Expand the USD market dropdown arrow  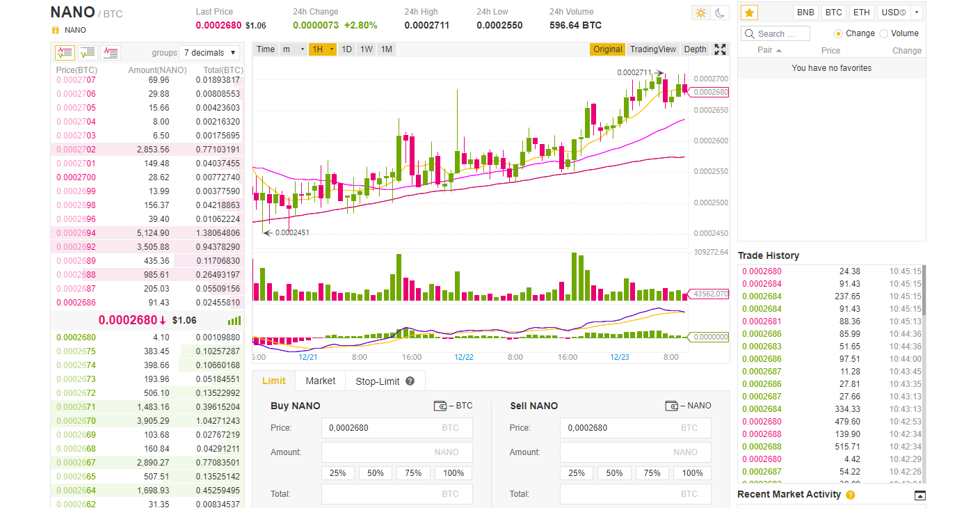(917, 13)
